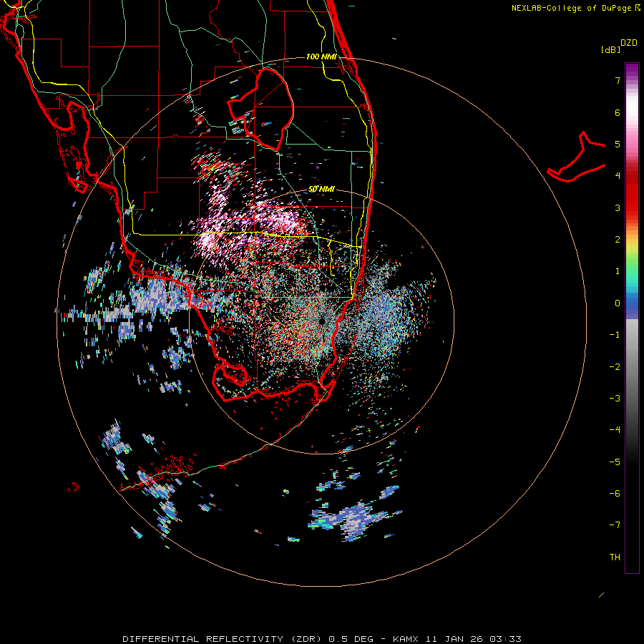The width and height of the screenshot is (644, 644).
Task: Click the NEXLAB-College of DuPage label
Action: (572, 8)
